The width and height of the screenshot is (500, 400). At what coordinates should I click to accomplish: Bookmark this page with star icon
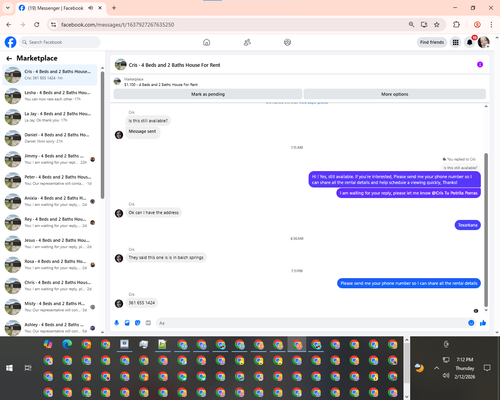437,25
